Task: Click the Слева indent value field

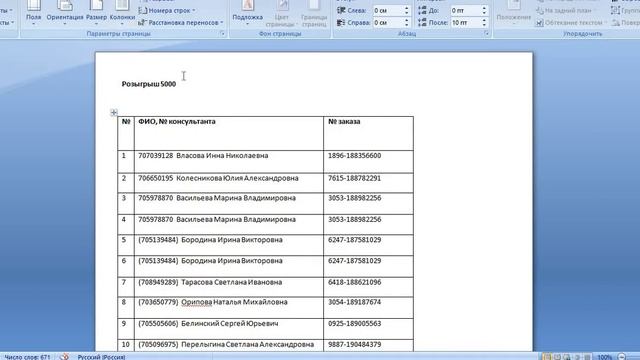Action: (388, 10)
